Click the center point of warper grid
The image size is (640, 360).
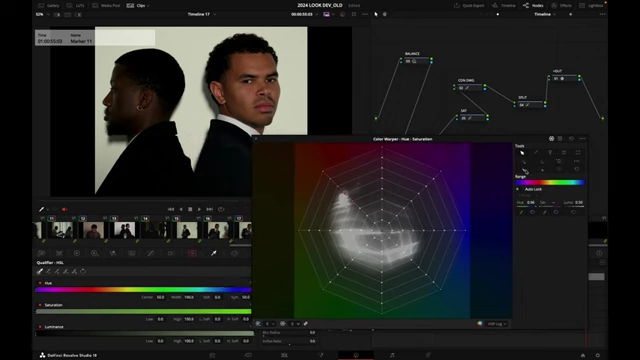382,230
